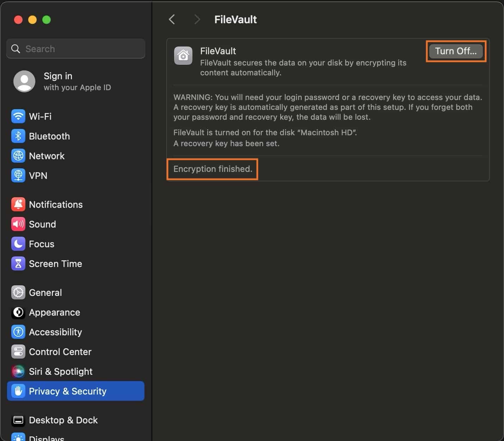Image resolution: width=504 pixels, height=441 pixels.
Task: Click the FileVault house lock icon
Action: (183, 56)
